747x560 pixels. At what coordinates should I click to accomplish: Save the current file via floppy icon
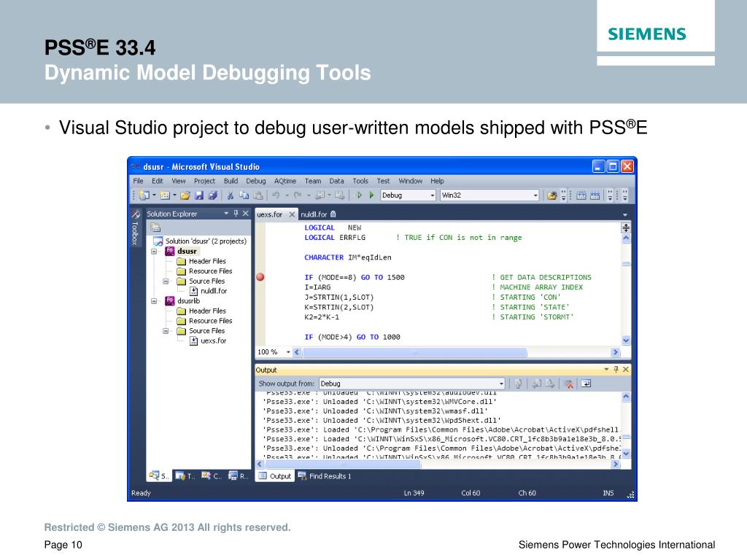click(199, 195)
